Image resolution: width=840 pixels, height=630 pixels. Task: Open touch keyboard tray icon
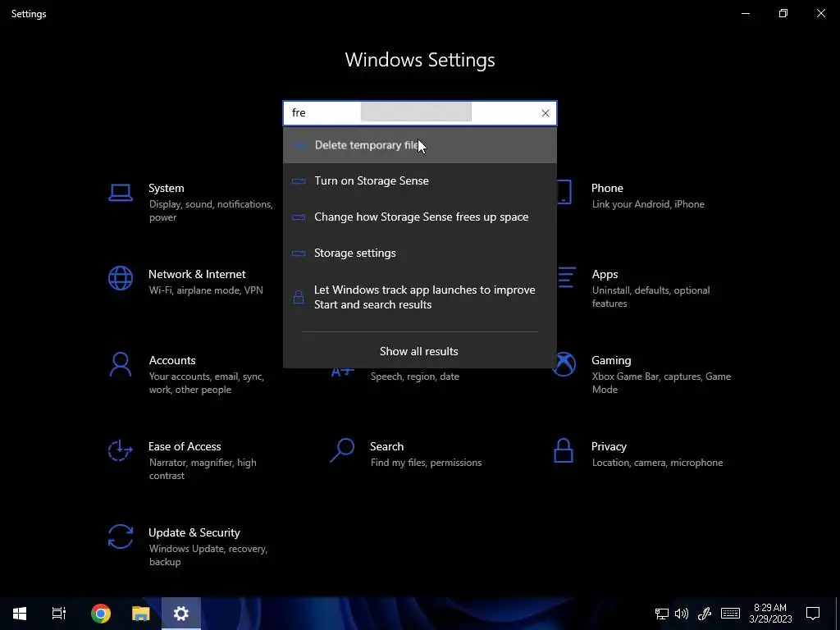pos(730,614)
